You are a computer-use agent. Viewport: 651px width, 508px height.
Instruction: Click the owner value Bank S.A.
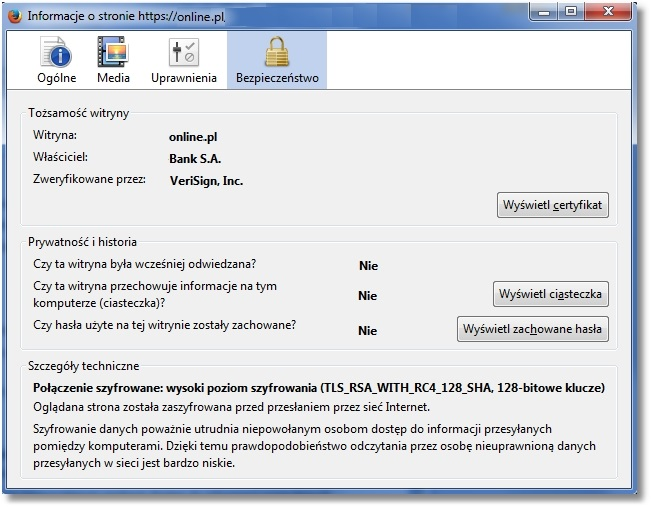(x=195, y=159)
